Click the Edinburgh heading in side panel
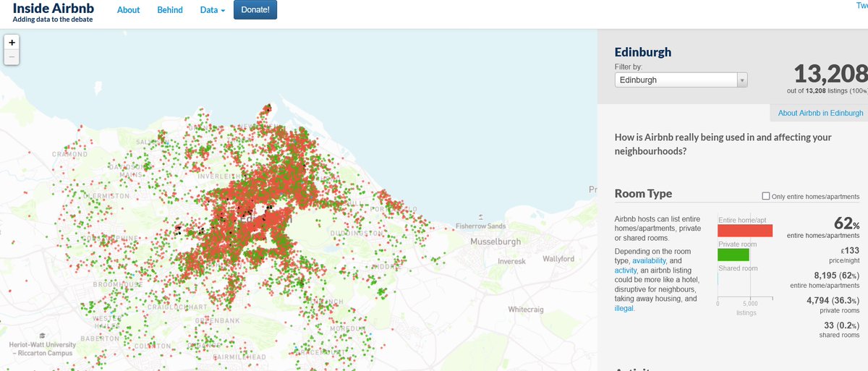Screen dimensions: 868x371 643,52
